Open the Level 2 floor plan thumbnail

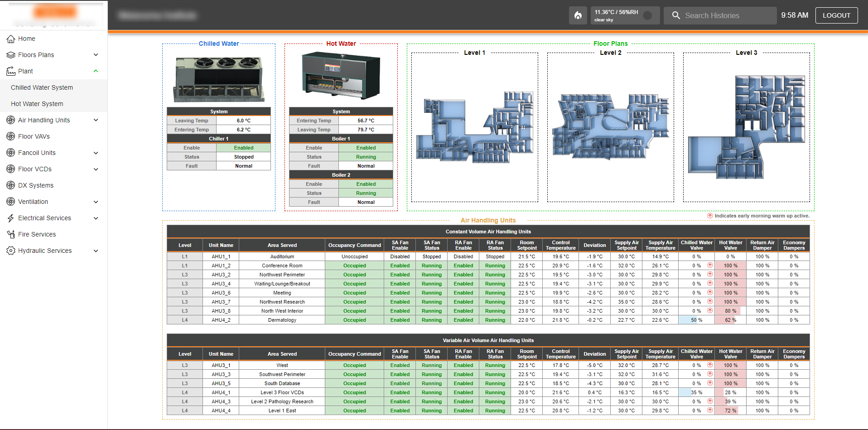pos(611,127)
